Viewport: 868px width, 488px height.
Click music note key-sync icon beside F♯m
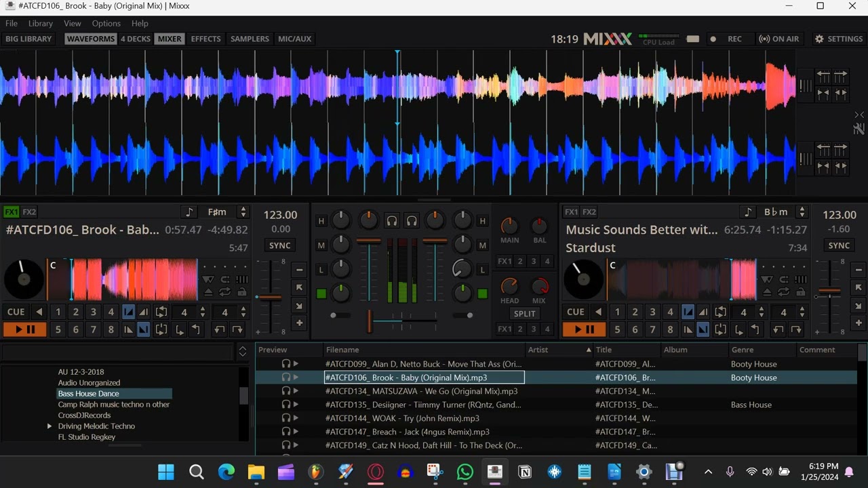click(x=189, y=212)
